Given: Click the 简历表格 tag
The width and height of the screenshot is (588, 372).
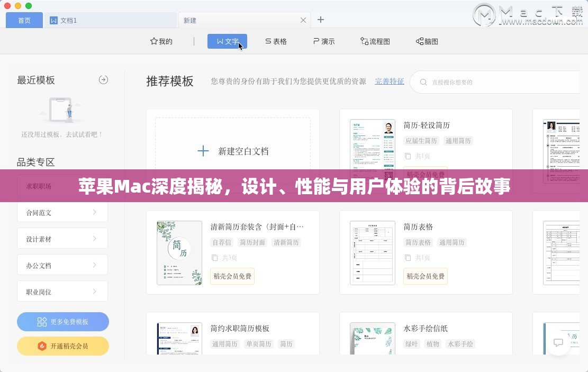Looking at the screenshot, I should [x=418, y=242].
